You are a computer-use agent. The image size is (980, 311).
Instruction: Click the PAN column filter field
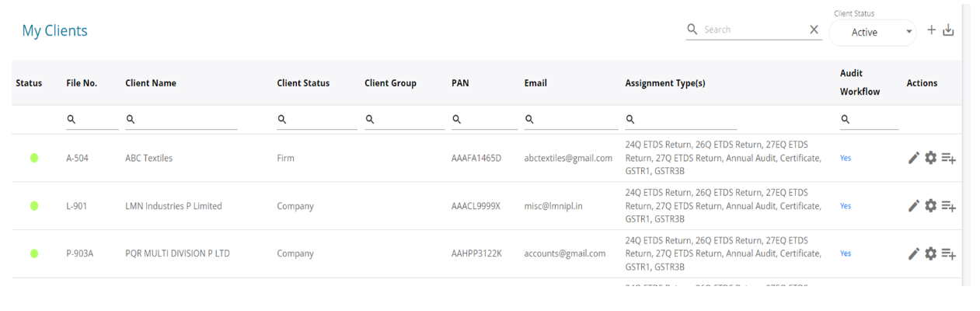pyautogui.click(x=489, y=120)
